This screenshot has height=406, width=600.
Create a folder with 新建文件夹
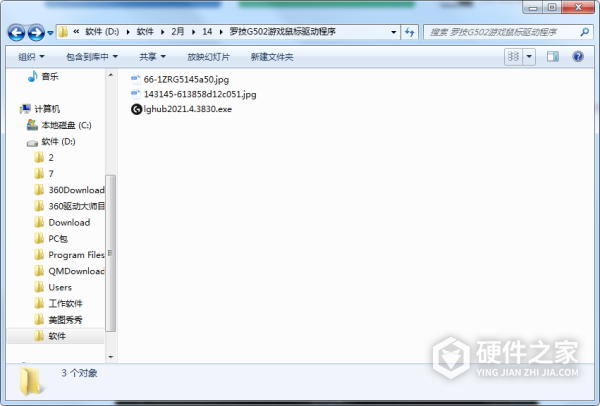point(272,57)
